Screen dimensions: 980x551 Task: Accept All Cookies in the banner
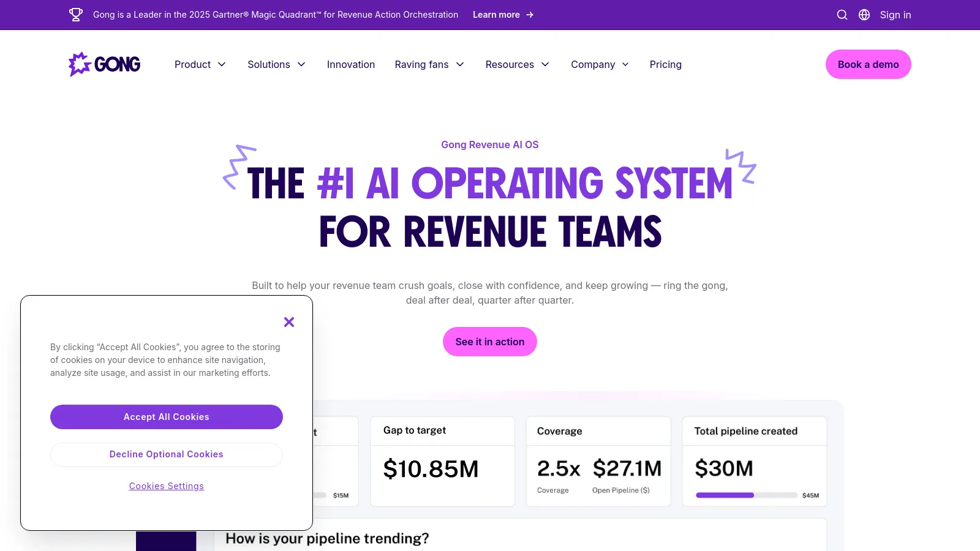(167, 417)
